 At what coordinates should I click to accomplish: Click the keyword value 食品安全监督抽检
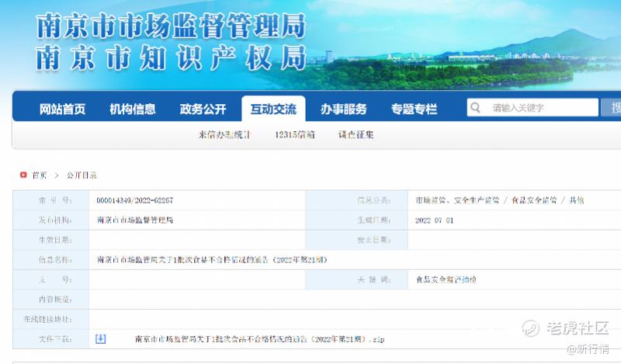pos(446,279)
